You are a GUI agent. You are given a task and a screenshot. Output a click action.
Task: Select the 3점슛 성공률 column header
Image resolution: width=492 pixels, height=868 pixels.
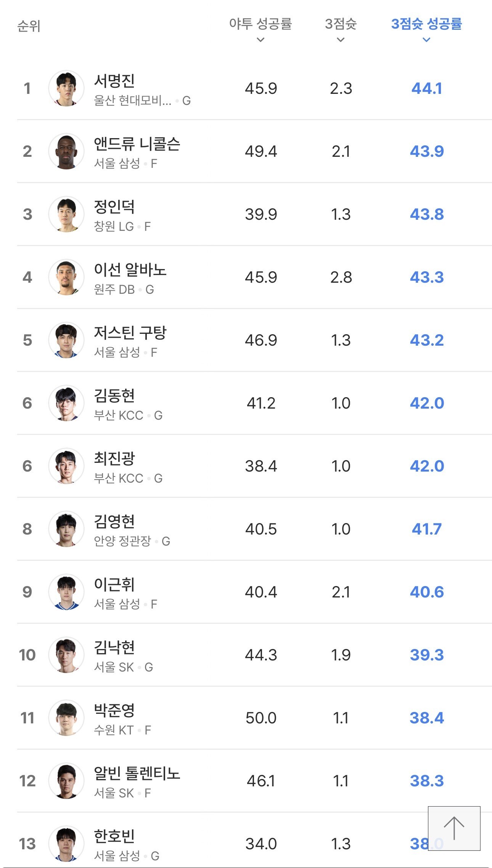click(426, 24)
